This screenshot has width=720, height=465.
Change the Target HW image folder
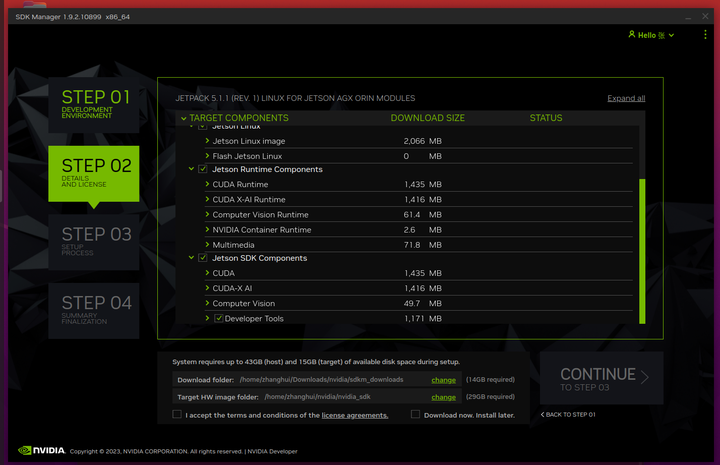tap(443, 397)
